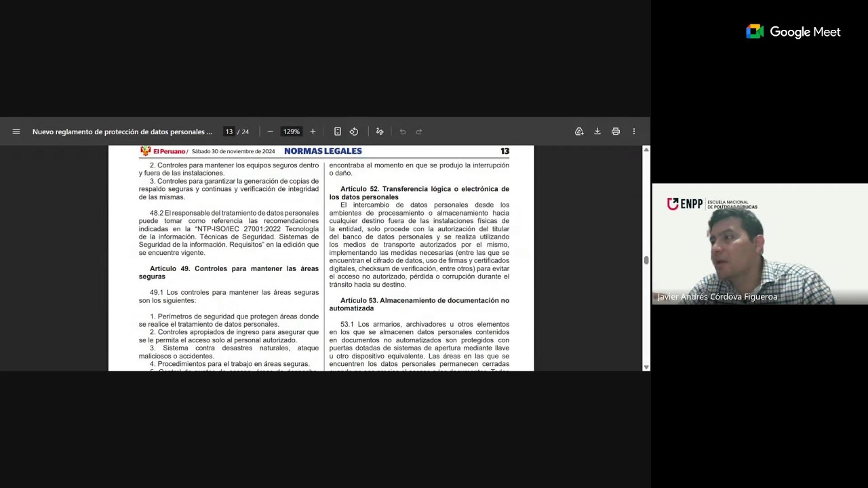Click the scroll up arrow of PDF scrollbar
The width and height of the screenshot is (868, 488).
646,149
